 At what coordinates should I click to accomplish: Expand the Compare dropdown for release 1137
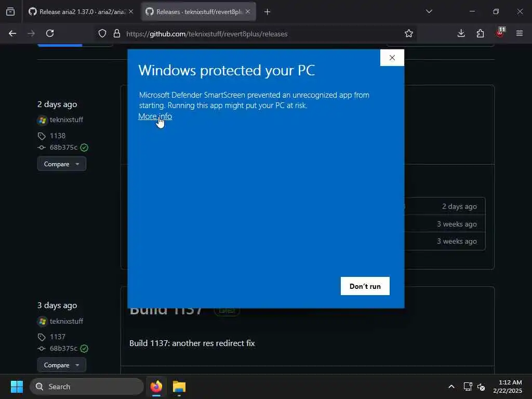pyautogui.click(x=61, y=365)
